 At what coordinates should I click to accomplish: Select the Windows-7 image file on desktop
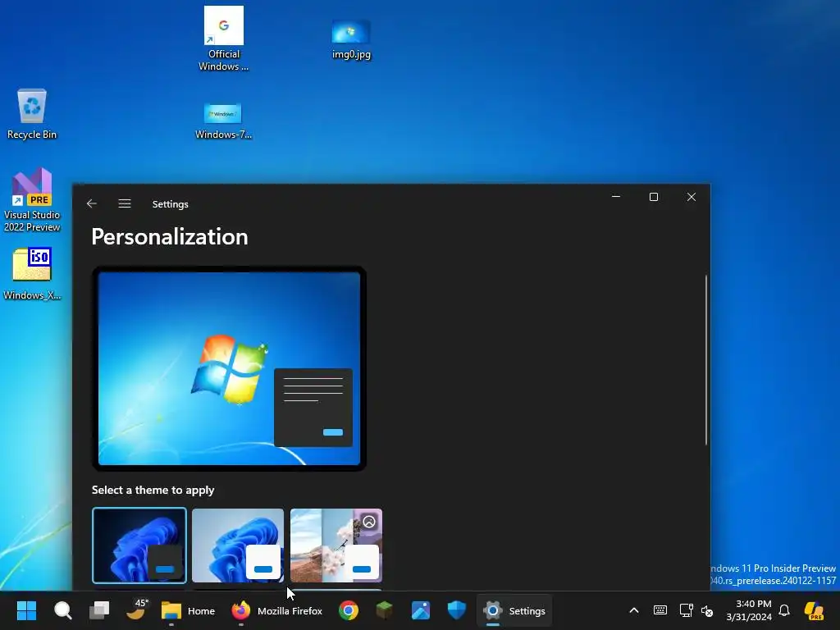[x=223, y=121]
